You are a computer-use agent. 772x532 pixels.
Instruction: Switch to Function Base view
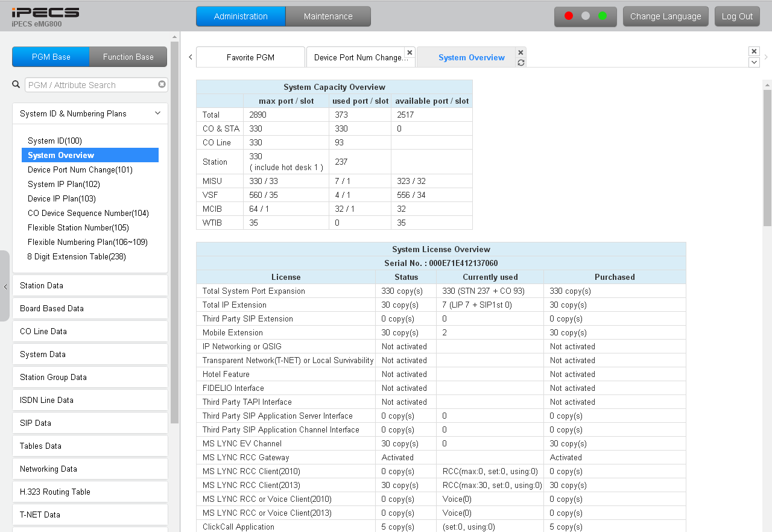pos(128,57)
